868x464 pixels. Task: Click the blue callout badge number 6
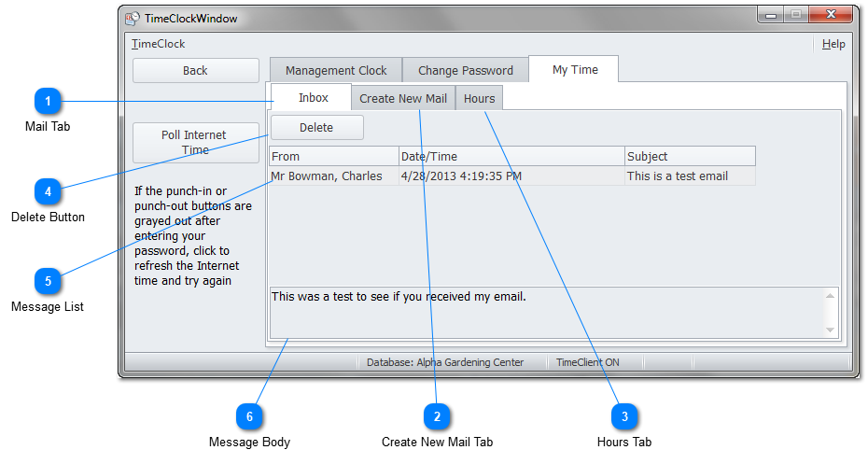point(249,415)
